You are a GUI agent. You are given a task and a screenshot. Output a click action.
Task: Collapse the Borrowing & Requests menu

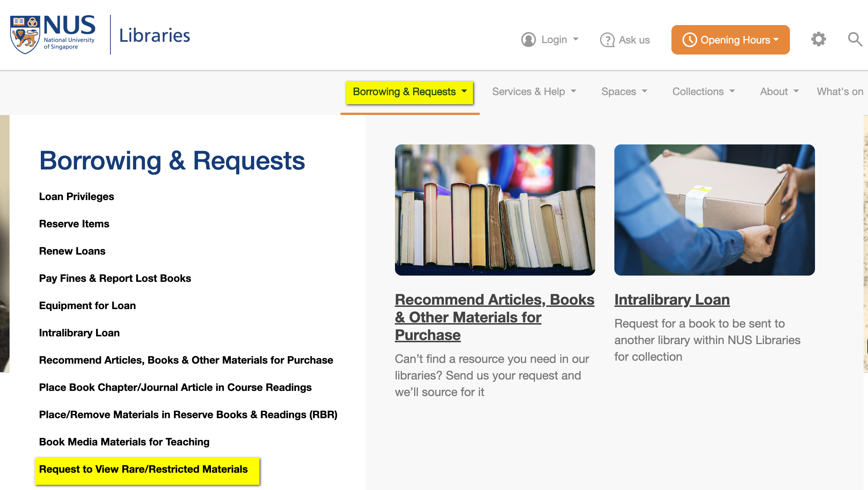[409, 92]
